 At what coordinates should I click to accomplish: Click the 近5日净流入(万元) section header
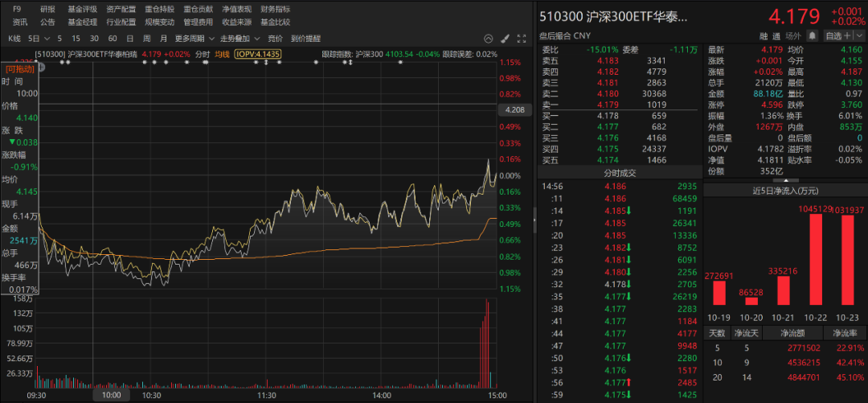(x=785, y=191)
